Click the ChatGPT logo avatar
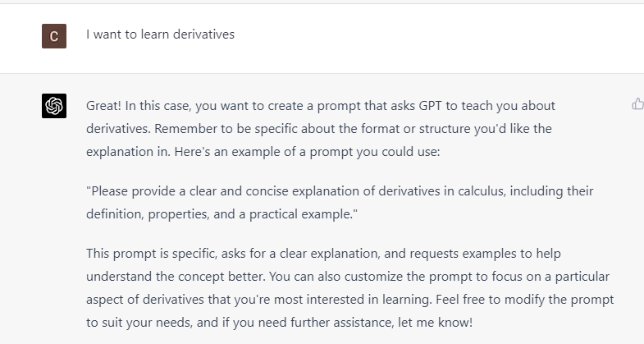Screen dimensions: 644x344 pos(54,106)
